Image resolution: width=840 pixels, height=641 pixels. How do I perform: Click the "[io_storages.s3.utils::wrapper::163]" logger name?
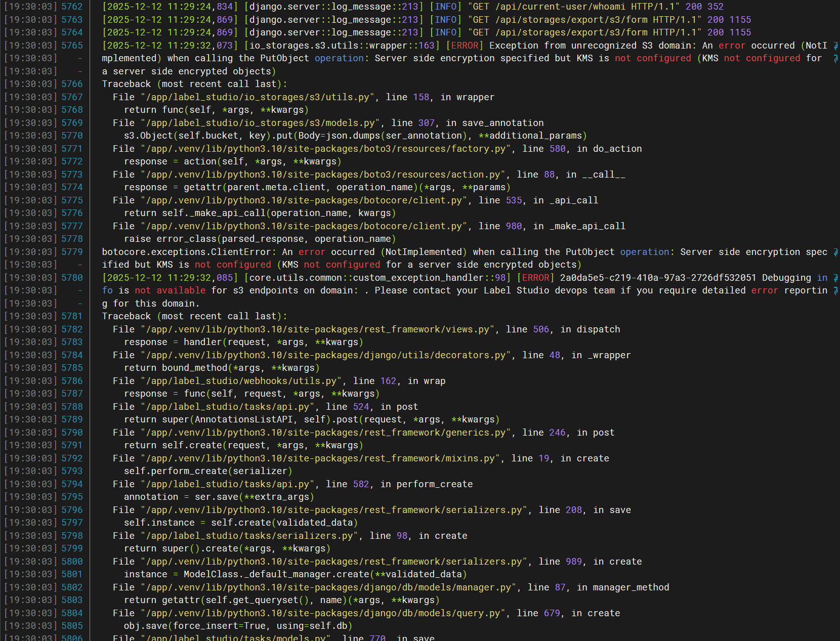342,46
